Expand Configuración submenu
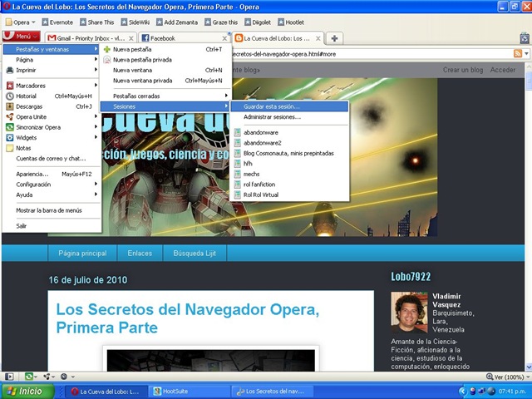 (x=51, y=185)
